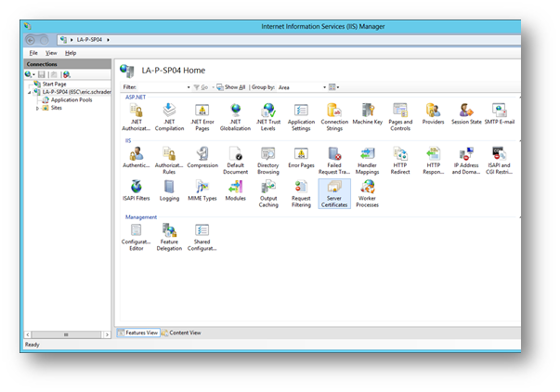Open Configuration Editor feature
The height and width of the screenshot is (392, 560).
point(137,237)
